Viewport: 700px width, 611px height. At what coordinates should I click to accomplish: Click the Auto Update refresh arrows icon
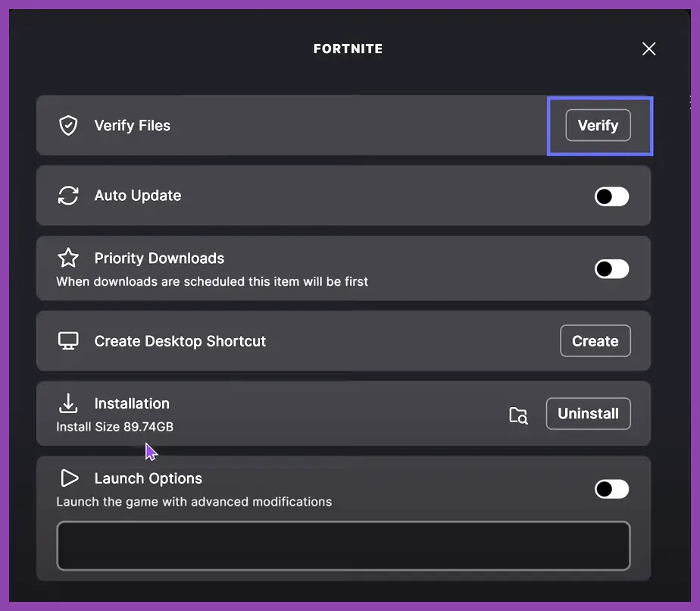tap(68, 196)
